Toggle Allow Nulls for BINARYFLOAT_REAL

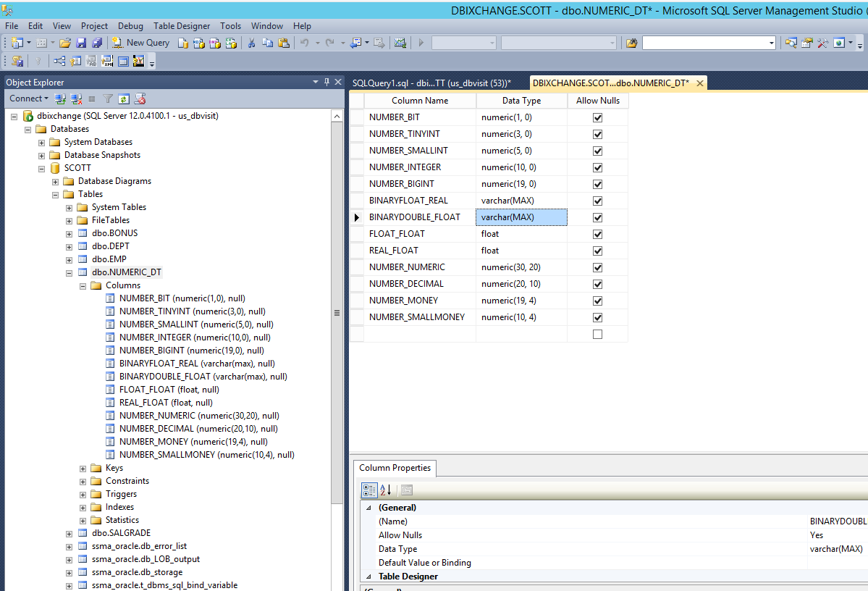pos(597,201)
